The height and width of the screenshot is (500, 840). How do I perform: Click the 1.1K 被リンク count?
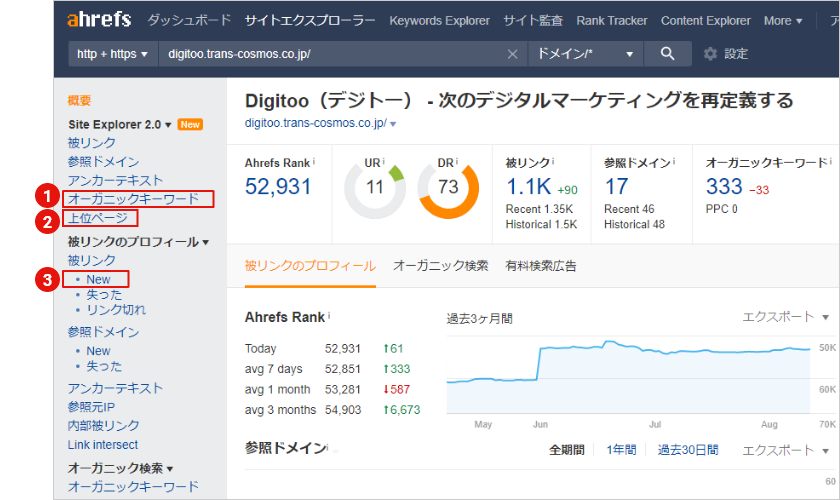(x=529, y=186)
